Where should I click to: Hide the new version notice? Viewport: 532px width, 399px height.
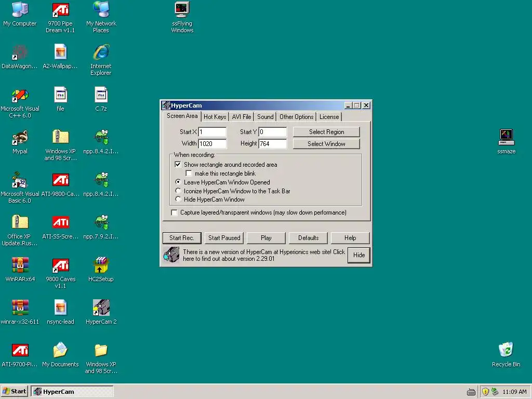pos(359,255)
